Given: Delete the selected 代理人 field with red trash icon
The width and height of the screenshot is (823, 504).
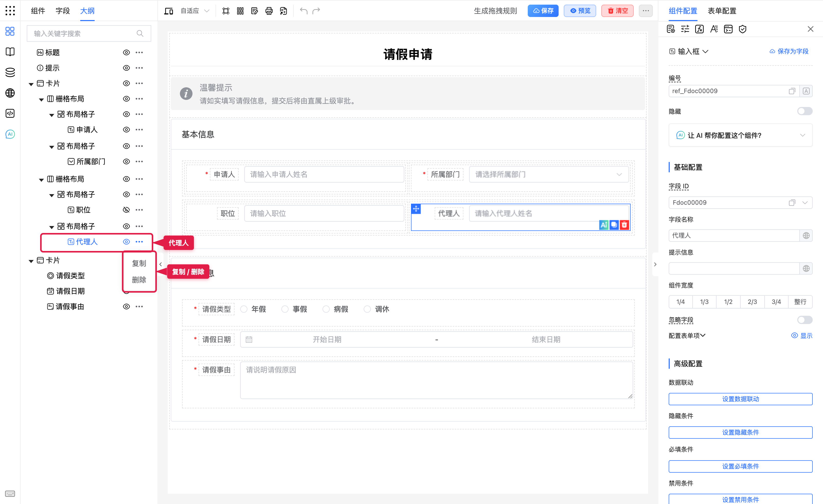Looking at the screenshot, I should click(x=624, y=225).
